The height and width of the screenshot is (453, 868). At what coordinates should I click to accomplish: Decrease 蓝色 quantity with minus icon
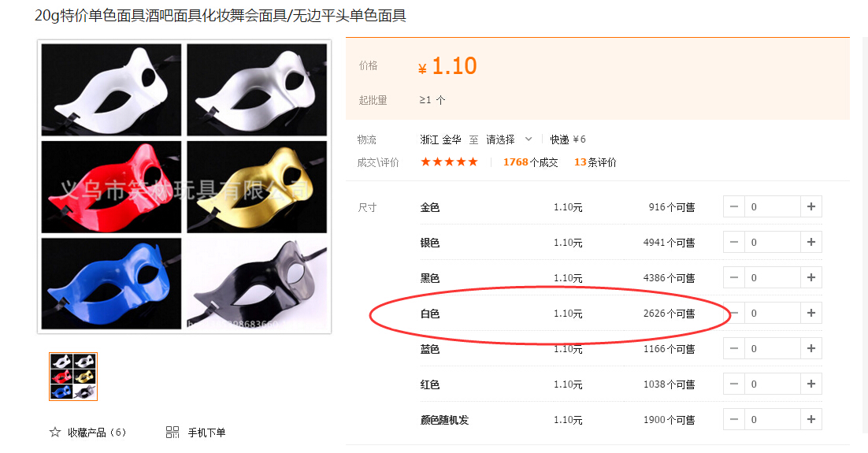pyautogui.click(x=734, y=348)
